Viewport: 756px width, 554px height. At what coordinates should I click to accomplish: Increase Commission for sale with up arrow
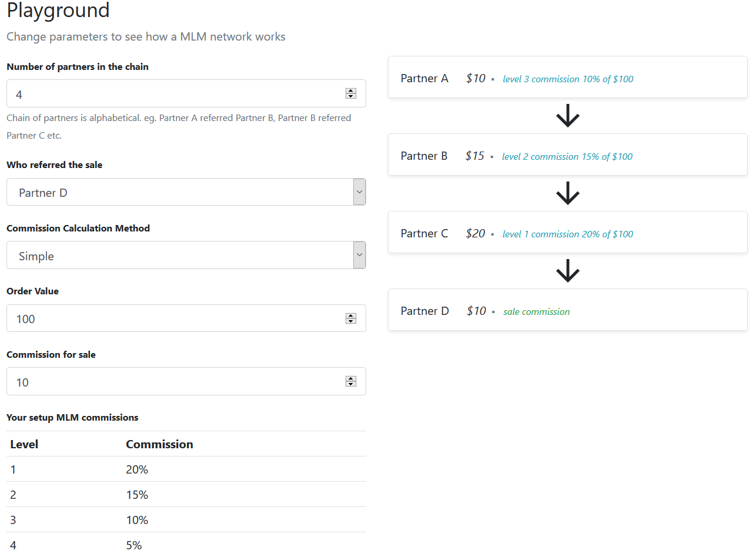coord(351,378)
